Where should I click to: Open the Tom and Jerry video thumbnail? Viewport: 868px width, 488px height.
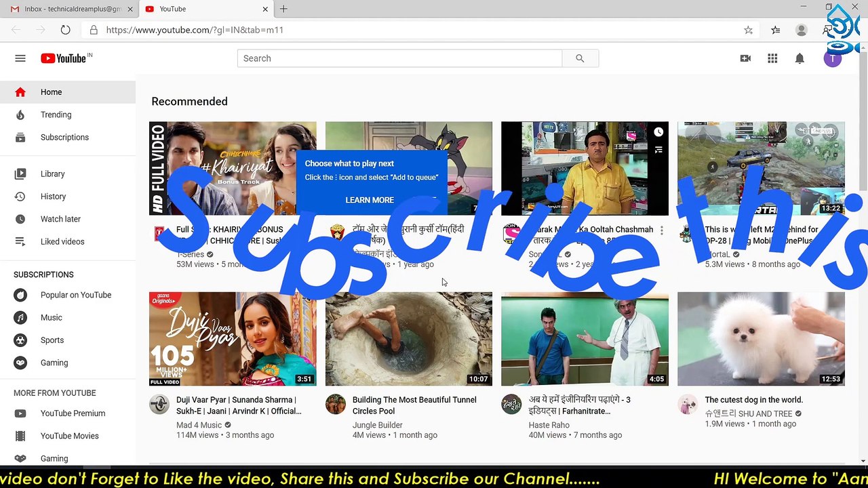[x=408, y=169]
